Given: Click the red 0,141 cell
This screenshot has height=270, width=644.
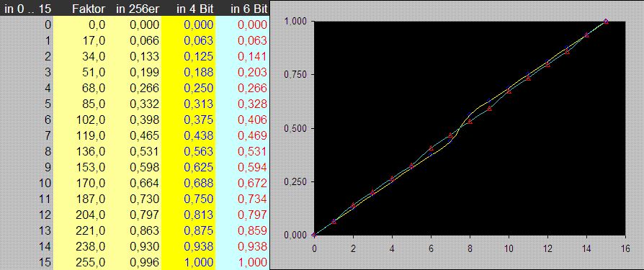Looking at the screenshot, I should [x=253, y=57].
